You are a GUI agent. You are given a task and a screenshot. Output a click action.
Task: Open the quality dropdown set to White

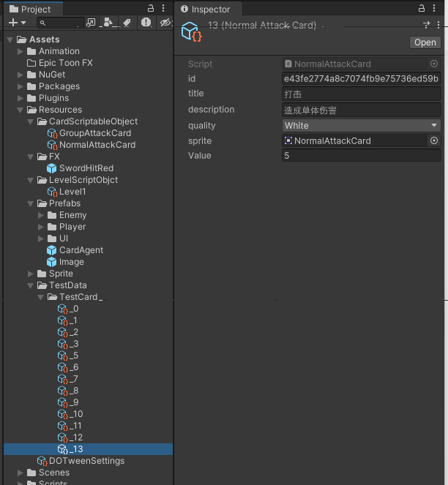click(362, 126)
